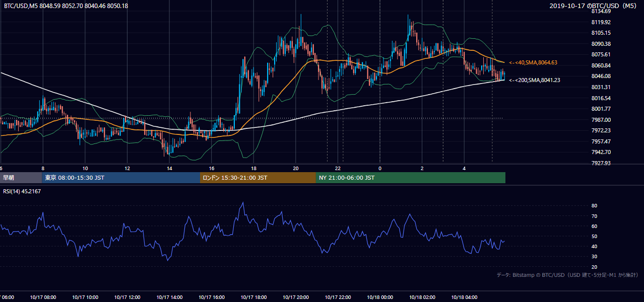644x302 pixels.
Task: Click hour tick 18 under the candlestick chart
Action: coord(254,168)
